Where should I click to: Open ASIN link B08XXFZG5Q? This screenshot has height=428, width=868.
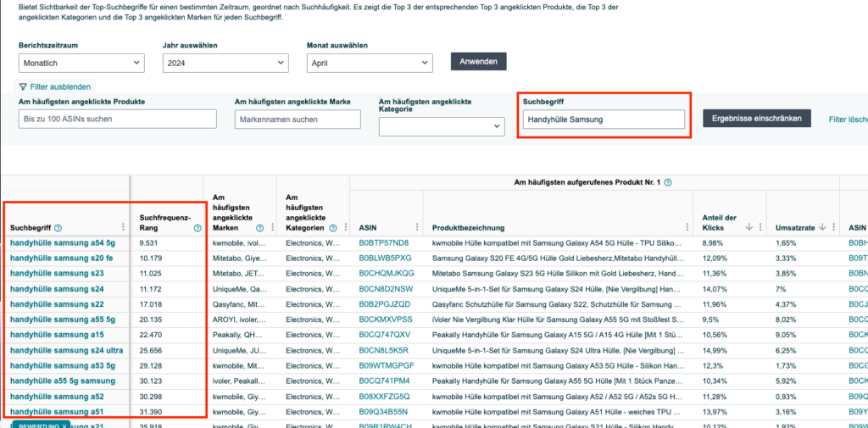pyautogui.click(x=384, y=397)
